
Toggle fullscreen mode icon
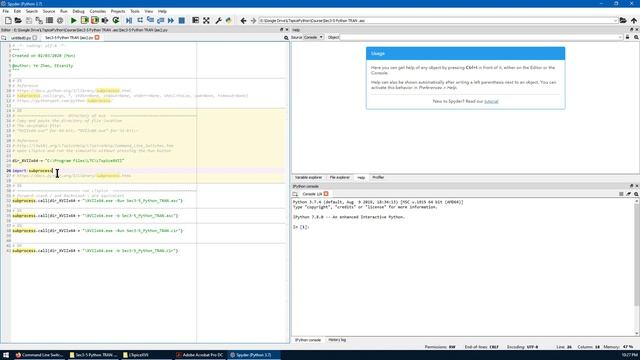pyautogui.click(x=206, y=20)
